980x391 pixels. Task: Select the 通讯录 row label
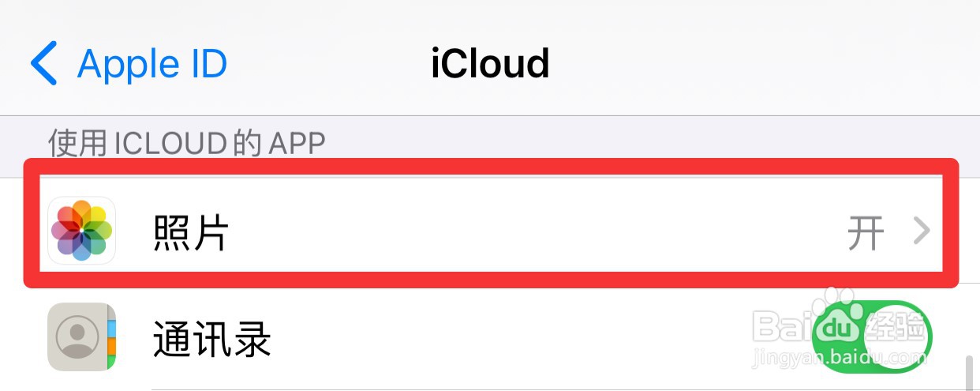coord(212,340)
